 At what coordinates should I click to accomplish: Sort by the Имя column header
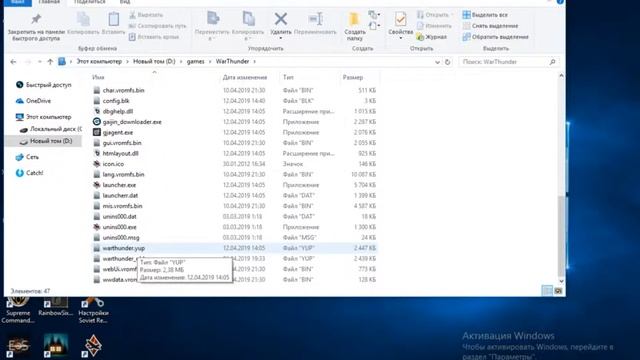pos(98,77)
